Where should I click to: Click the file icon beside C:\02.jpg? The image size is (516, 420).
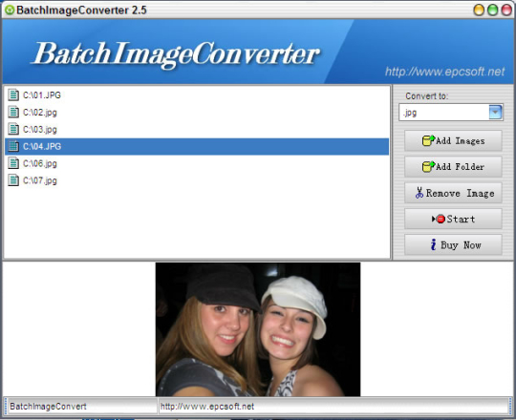(13, 112)
